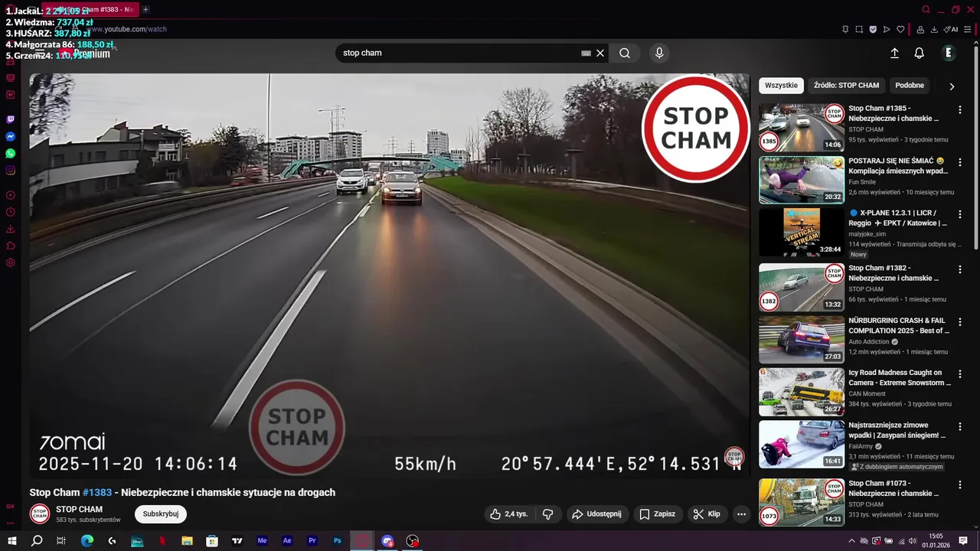
Task: Open options menu for NÜRBURGRING CRASH video
Action: 960,321
